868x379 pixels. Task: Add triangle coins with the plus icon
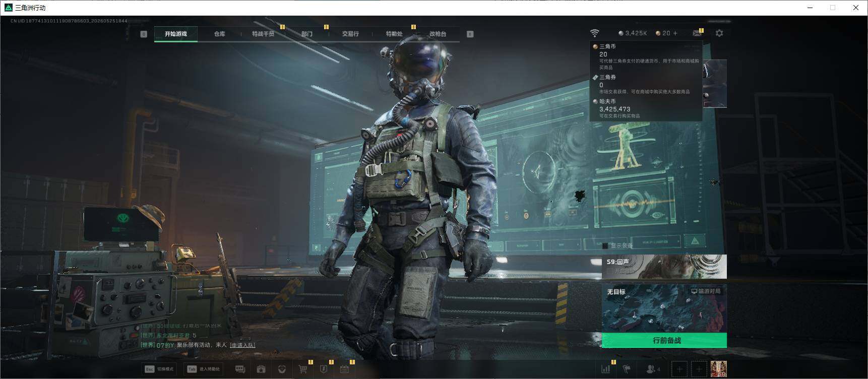tap(675, 33)
